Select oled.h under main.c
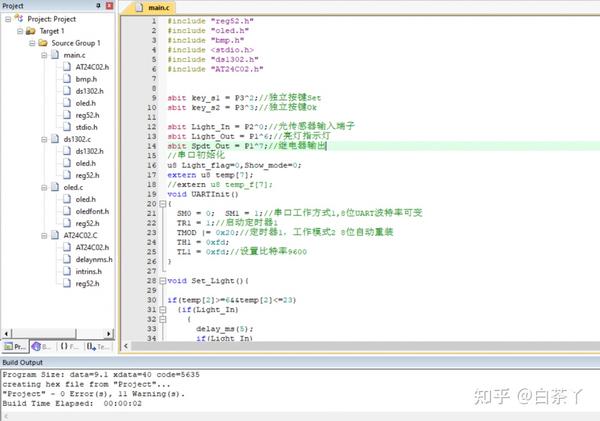 tap(86, 103)
